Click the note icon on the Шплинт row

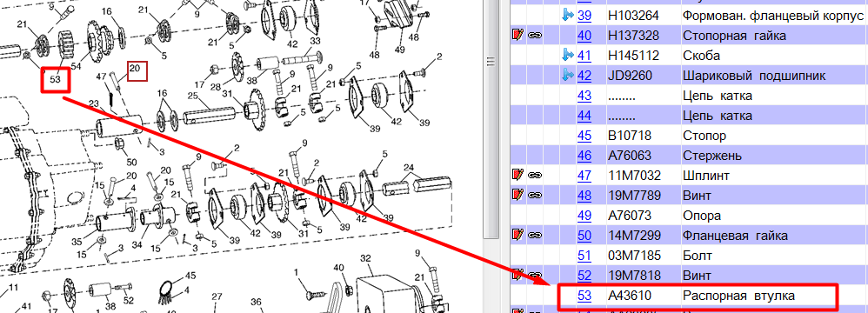click(x=517, y=176)
